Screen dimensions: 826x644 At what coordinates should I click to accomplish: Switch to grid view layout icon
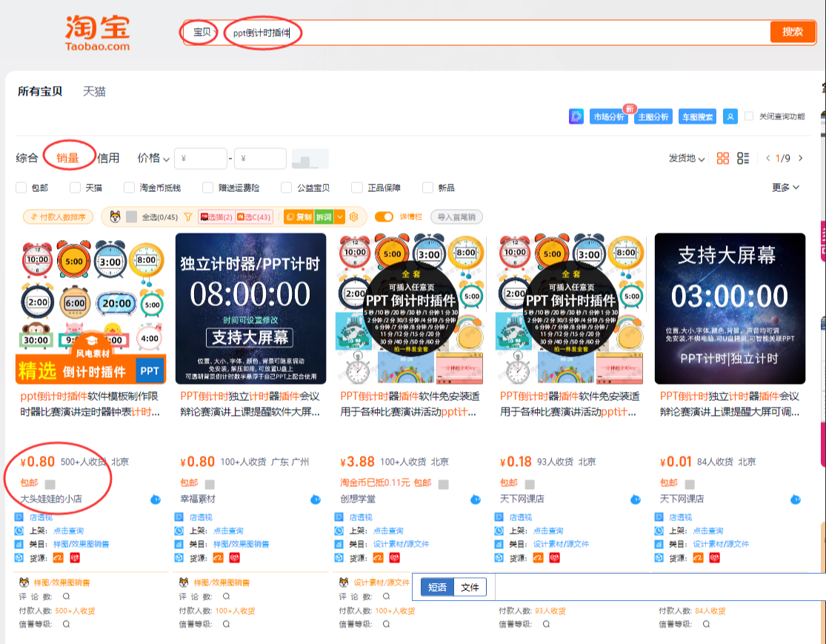723,159
